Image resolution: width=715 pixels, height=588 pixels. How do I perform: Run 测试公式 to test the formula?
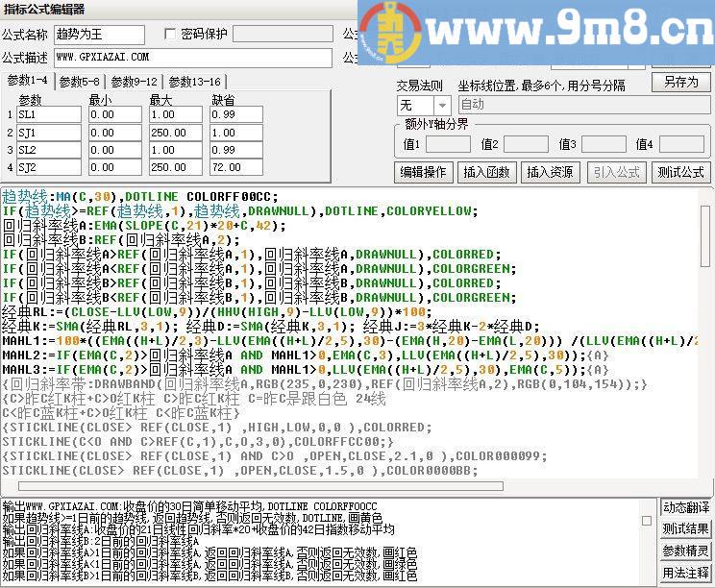(679, 172)
